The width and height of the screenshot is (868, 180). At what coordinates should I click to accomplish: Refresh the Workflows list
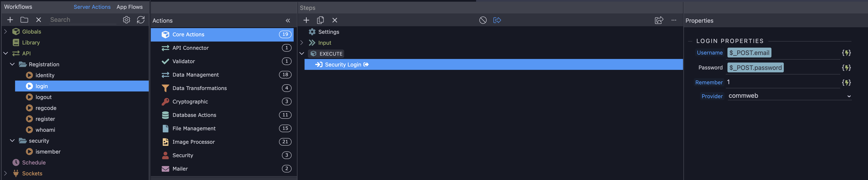[141, 20]
